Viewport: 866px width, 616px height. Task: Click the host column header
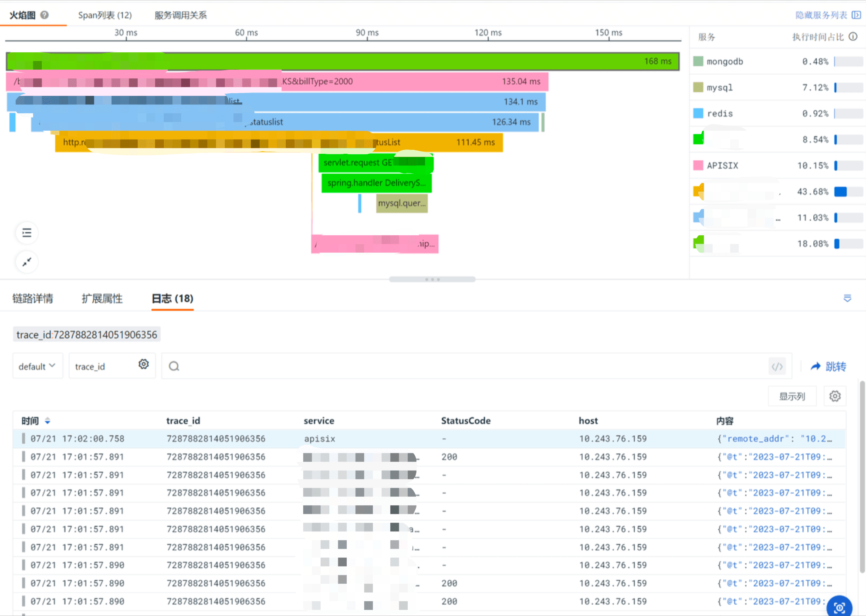pos(588,421)
